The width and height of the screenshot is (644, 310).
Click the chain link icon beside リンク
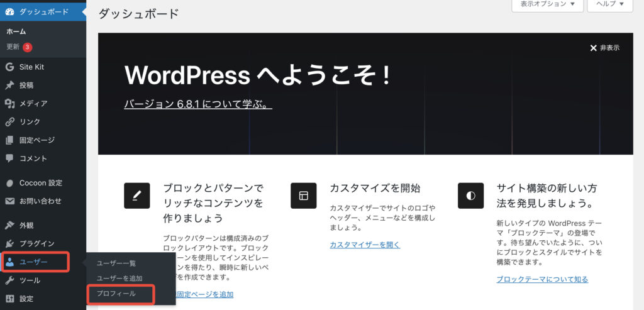(x=9, y=122)
